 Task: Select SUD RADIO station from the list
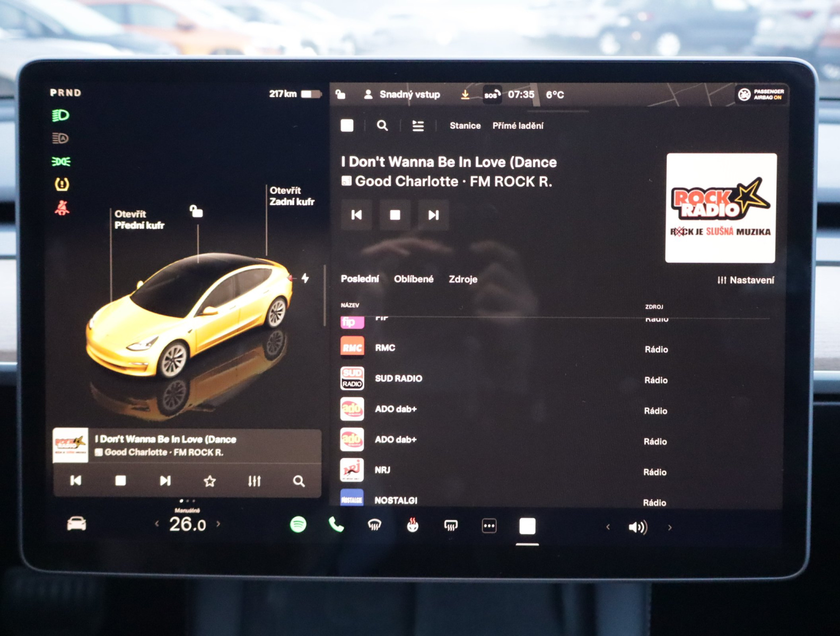[x=398, y=378]
